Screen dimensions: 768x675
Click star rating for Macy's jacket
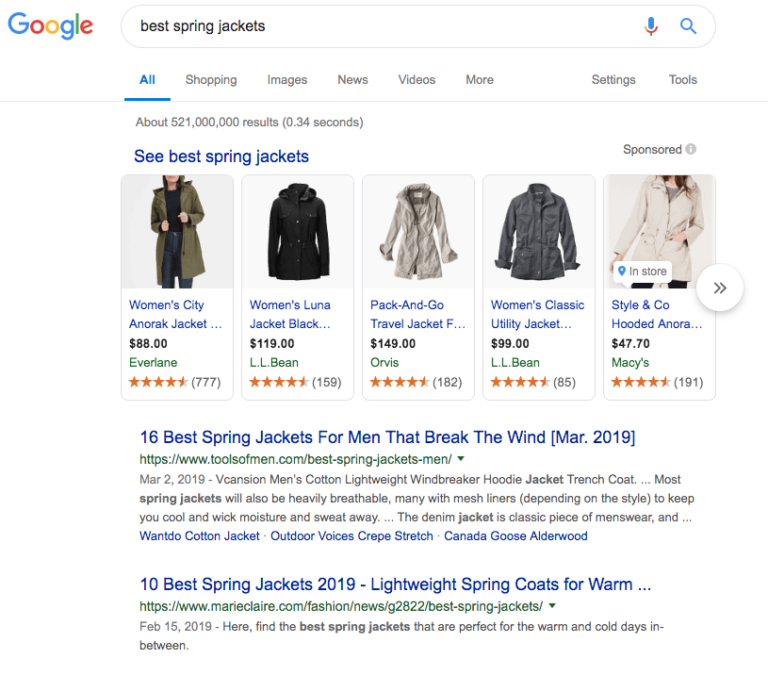click(641, 382)
